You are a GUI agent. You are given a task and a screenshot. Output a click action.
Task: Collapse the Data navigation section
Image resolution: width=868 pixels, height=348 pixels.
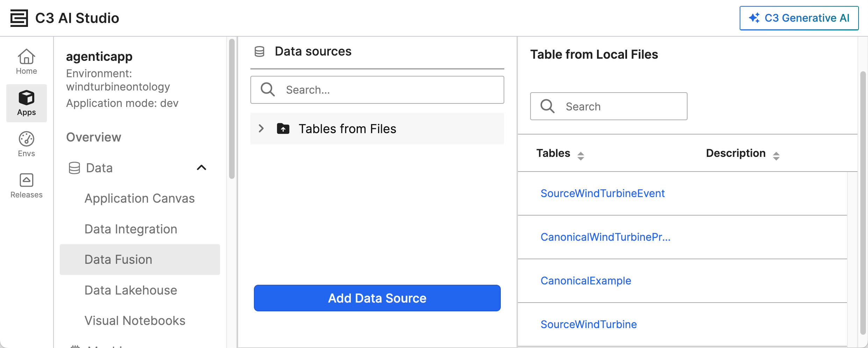tap(201, 168)
